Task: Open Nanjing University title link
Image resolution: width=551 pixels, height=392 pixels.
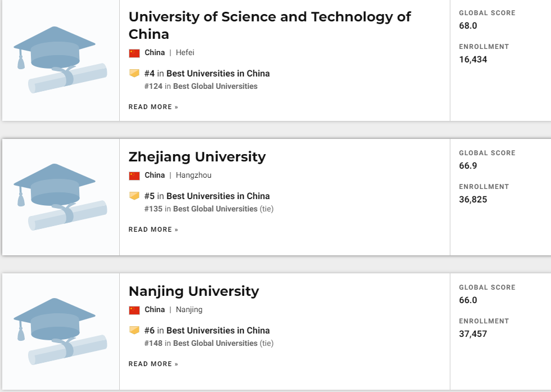Action: [193, 291]
